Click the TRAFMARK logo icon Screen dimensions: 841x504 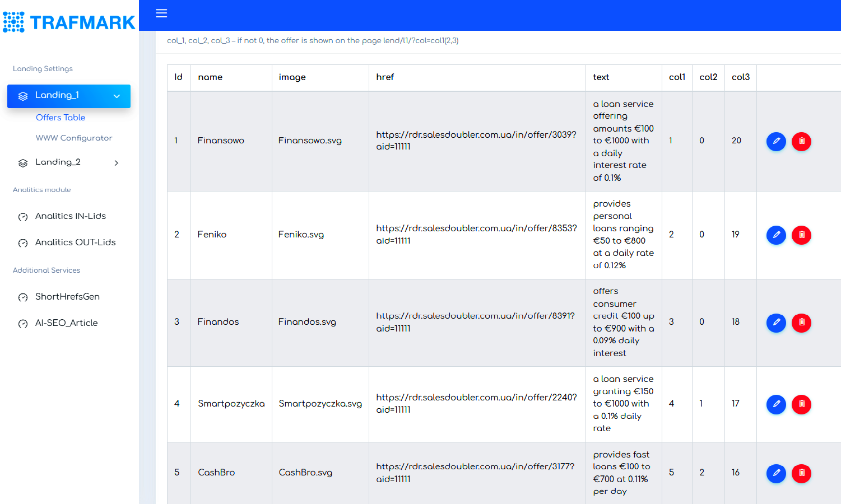point(13,21)
